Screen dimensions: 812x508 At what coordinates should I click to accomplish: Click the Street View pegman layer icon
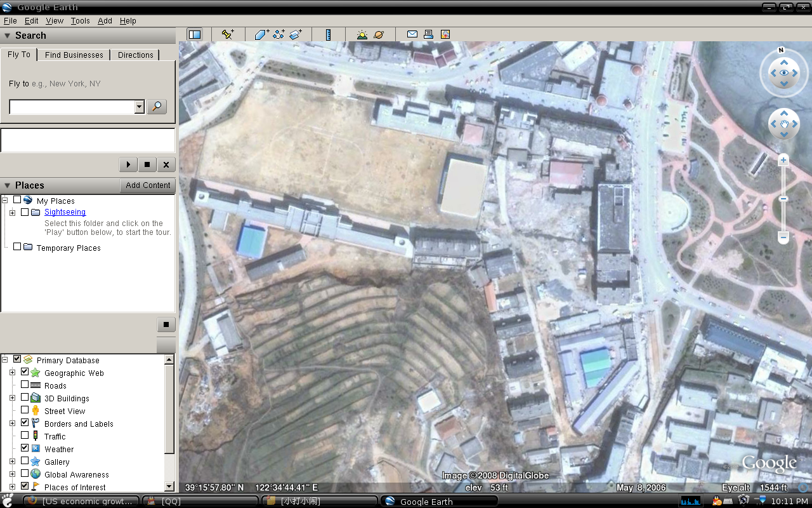[x=36, y=411]
